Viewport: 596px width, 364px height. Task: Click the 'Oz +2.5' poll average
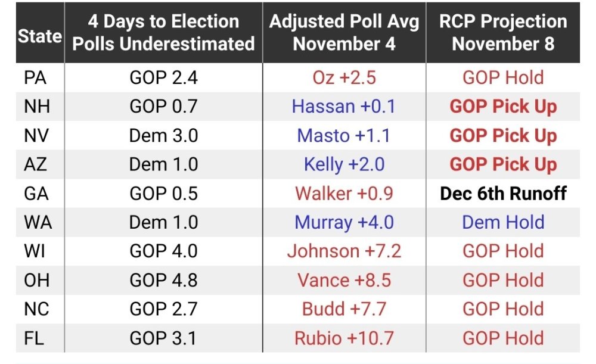[x=344, y=77]
